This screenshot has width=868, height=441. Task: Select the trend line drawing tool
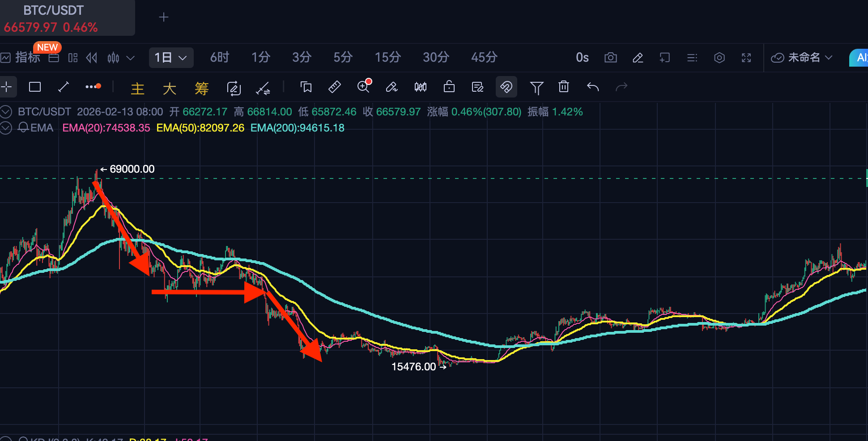tap(64, 87)
